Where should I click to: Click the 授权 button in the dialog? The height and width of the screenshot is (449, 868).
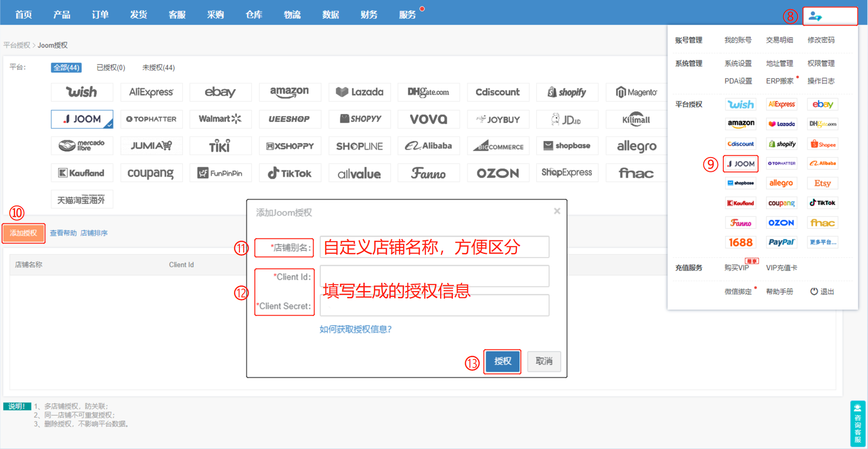(x=502, y=361)
